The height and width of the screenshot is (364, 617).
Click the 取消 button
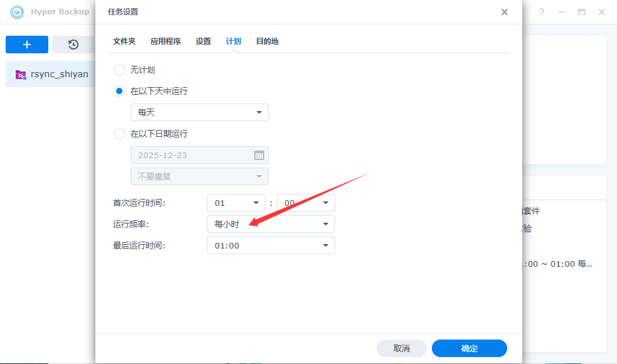tap(401, 348)
